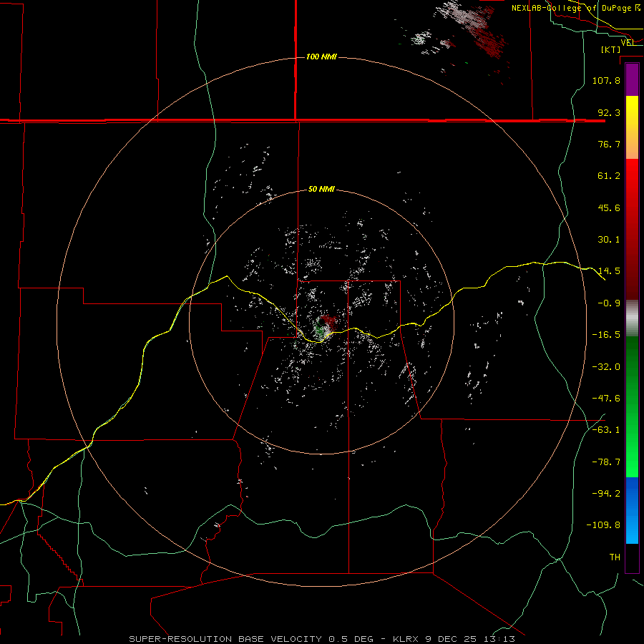Select the 76.7 scale value
Screen dimensions: 644x644
609,144
